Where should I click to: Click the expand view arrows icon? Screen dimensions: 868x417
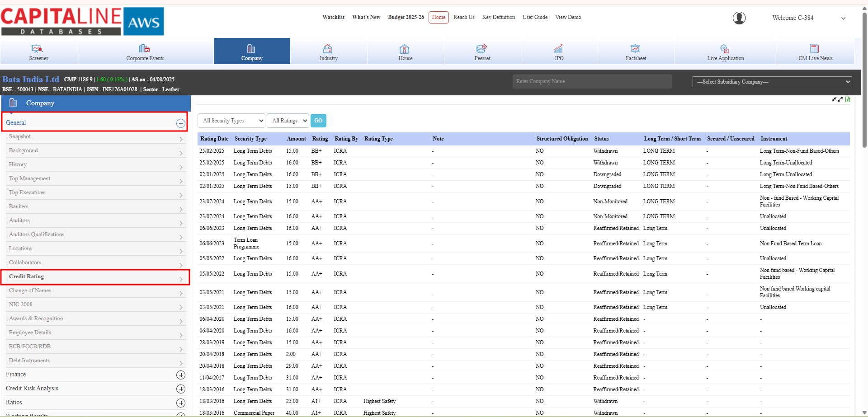pos(840,99)
